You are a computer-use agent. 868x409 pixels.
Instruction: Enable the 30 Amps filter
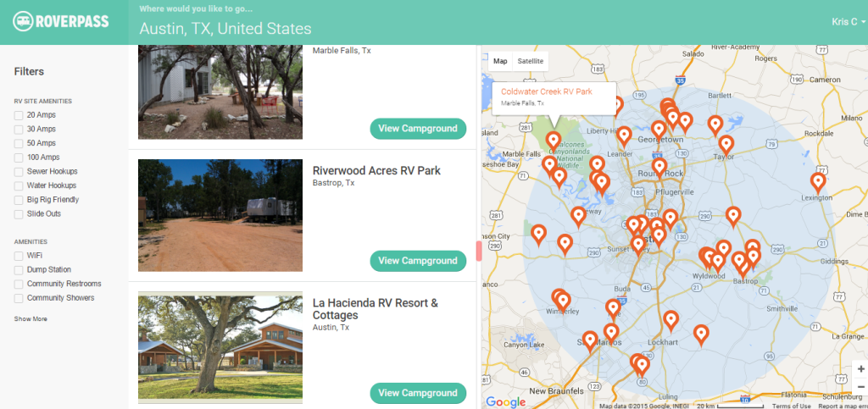coord(19,129)
